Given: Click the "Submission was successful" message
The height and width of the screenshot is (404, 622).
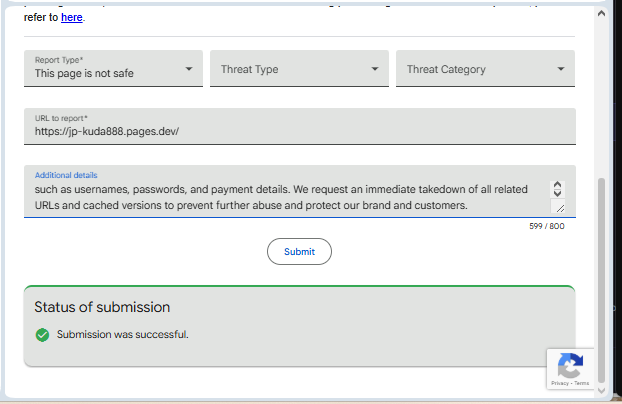Looking at the screenshot, I should pos(123,335).
